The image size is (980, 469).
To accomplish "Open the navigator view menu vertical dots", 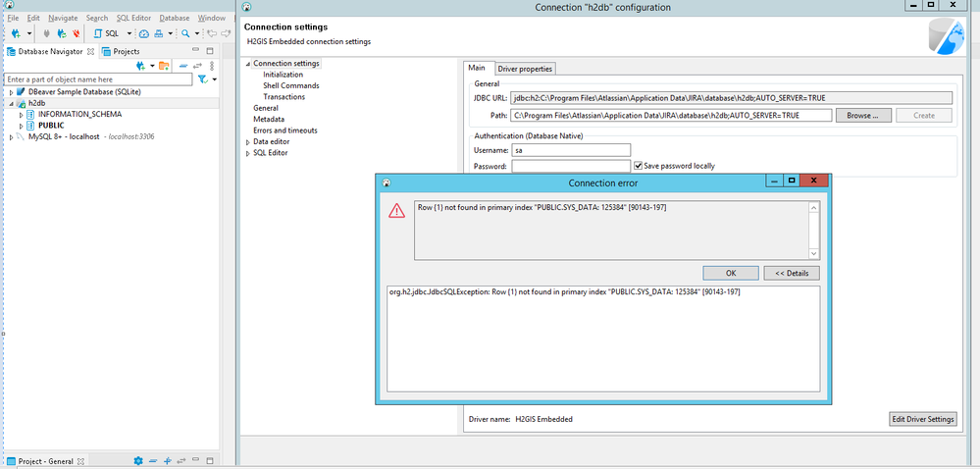I will 212,66.
